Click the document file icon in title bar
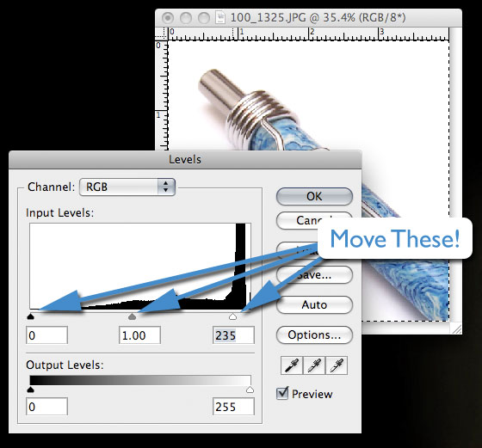This screenshot has width=482, height=448. [x=219, y=17]
